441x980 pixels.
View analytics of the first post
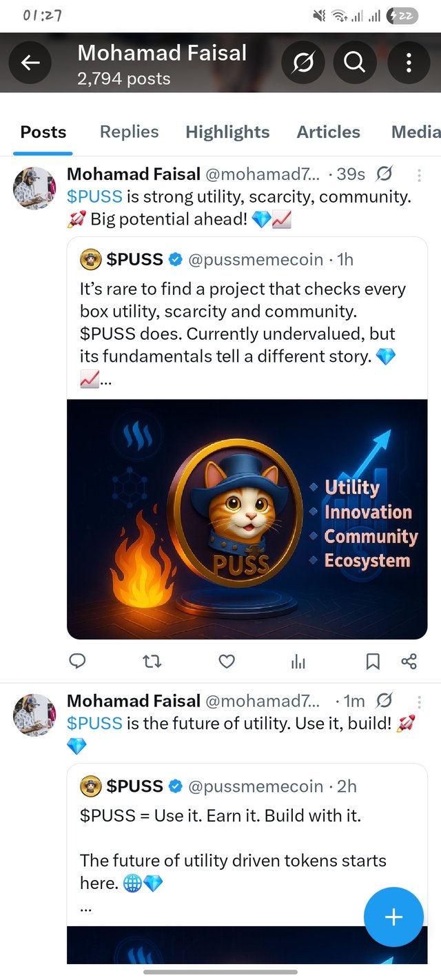click(298, 662)
